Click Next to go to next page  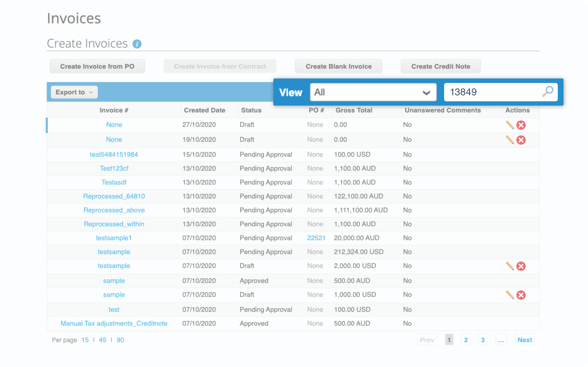tap(525, 339)
